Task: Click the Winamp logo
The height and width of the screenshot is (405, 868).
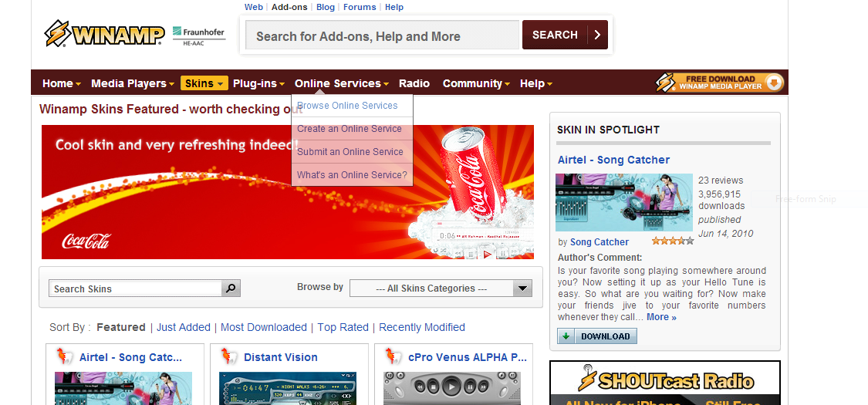Action: tap(104, 34)
